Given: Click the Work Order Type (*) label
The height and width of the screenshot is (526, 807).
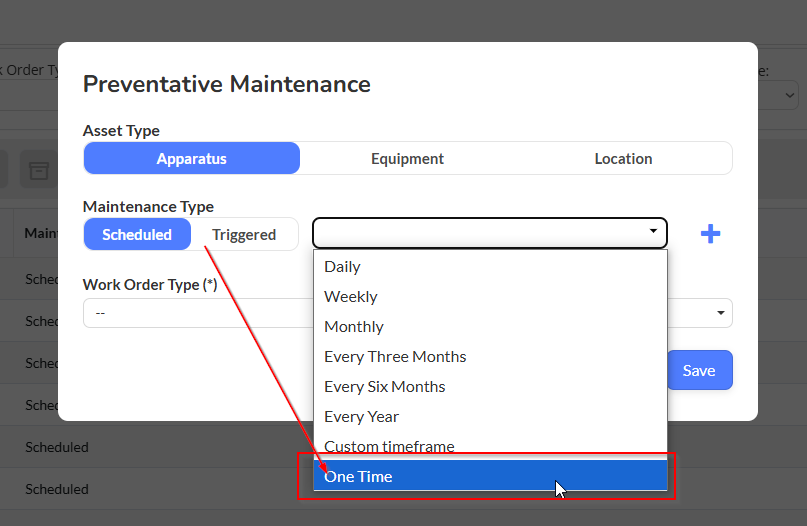Looking at the screenshot, I should 150,285.
